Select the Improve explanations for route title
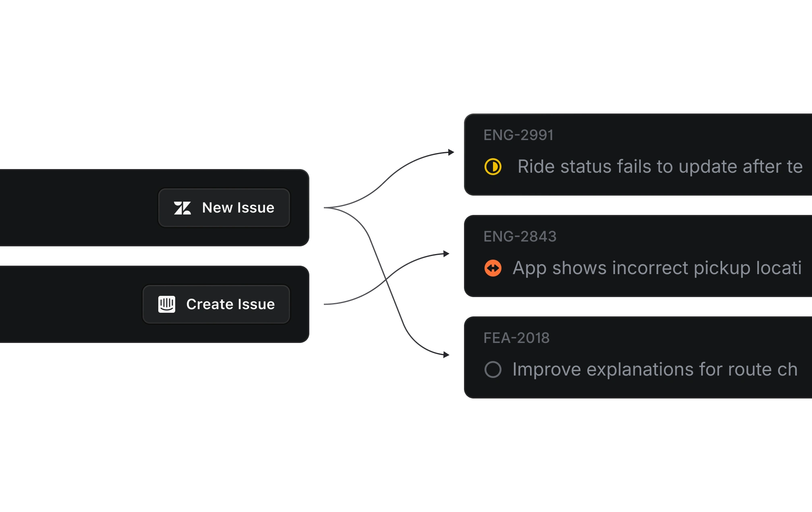The height and width of the screenshot is (512, 812). point(655,370)
